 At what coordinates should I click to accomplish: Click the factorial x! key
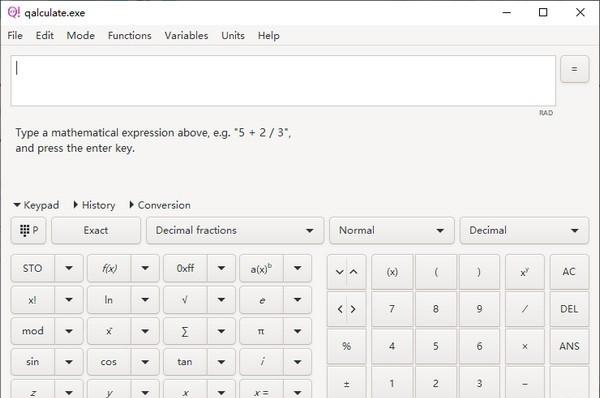[33, 300]
